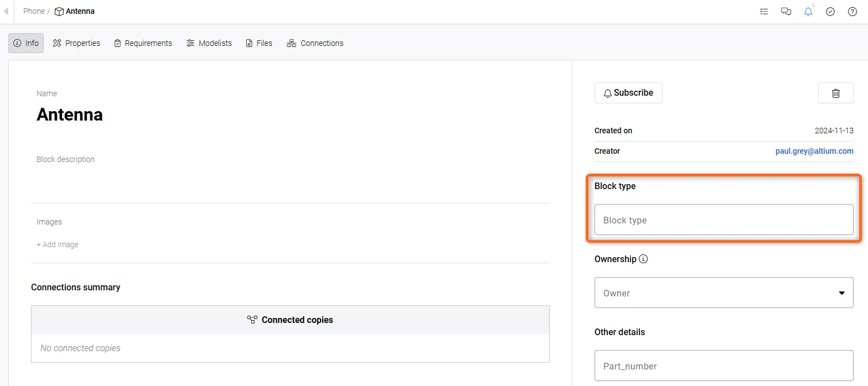Click the + Add Image link
868x386 pixels.
tap(58, 244)
